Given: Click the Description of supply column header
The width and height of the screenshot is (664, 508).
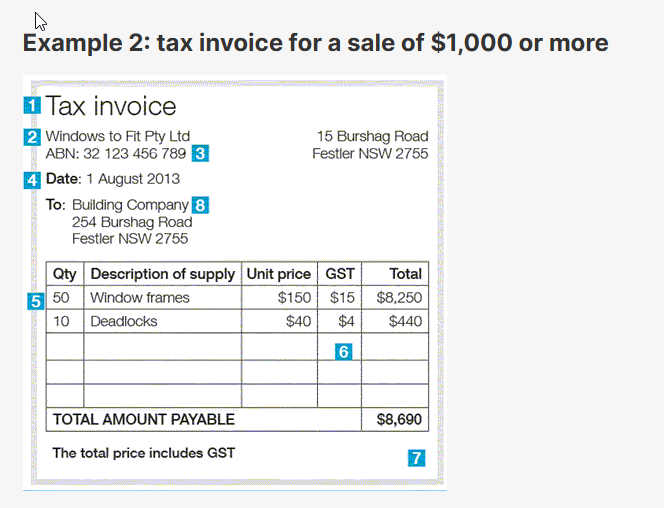Looking at the screenshot, I should pos(162,274).
